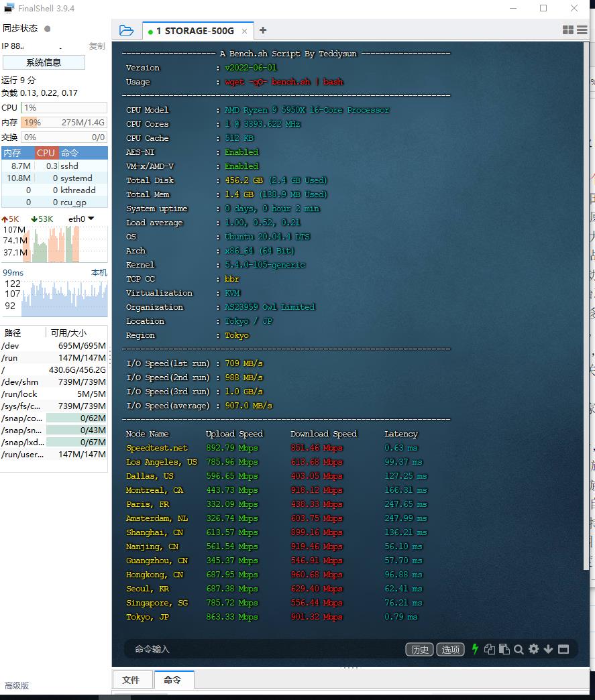
Task: Select the /dev disk row
Action: 54,345
